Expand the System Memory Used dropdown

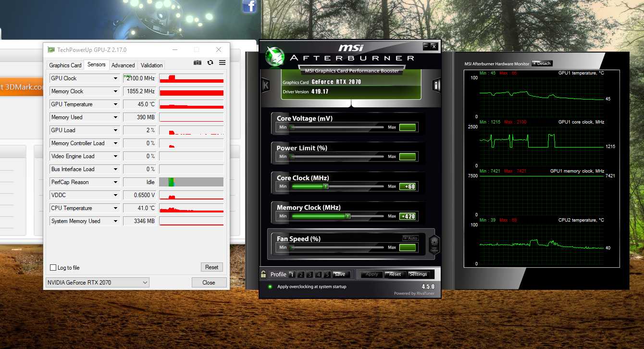[x=115, y=221]
